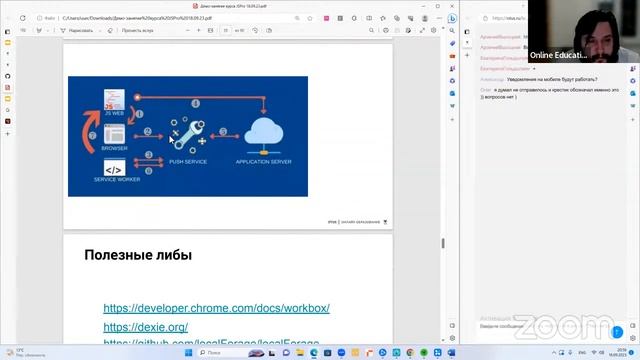Open a new vertical tab with plus
This screenshot has height=360, width=640.
click(x=7, y=133)
